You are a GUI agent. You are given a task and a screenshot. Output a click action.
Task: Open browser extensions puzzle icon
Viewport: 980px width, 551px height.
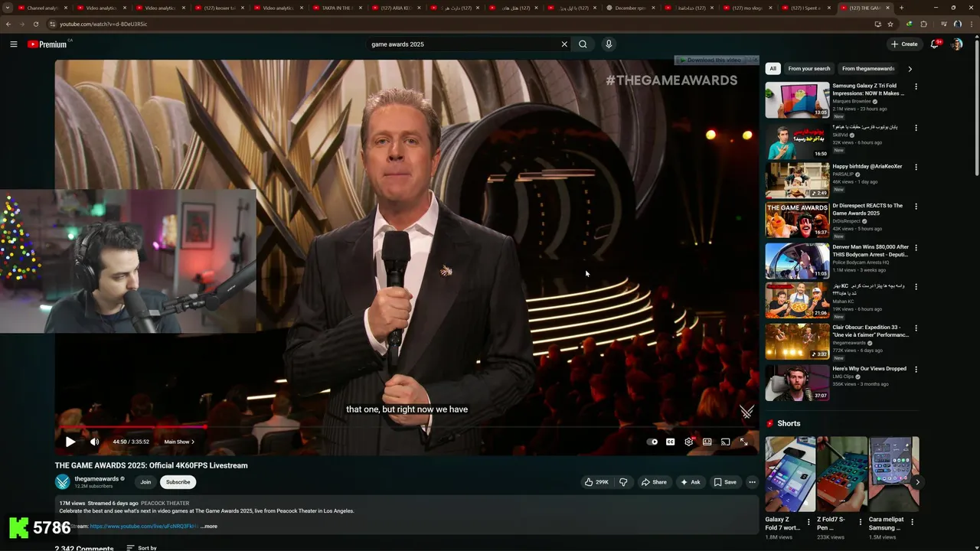tap(923, 24)
